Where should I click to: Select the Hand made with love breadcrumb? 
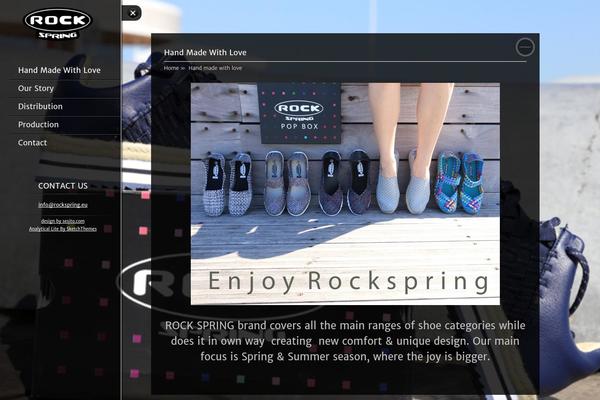215,68
